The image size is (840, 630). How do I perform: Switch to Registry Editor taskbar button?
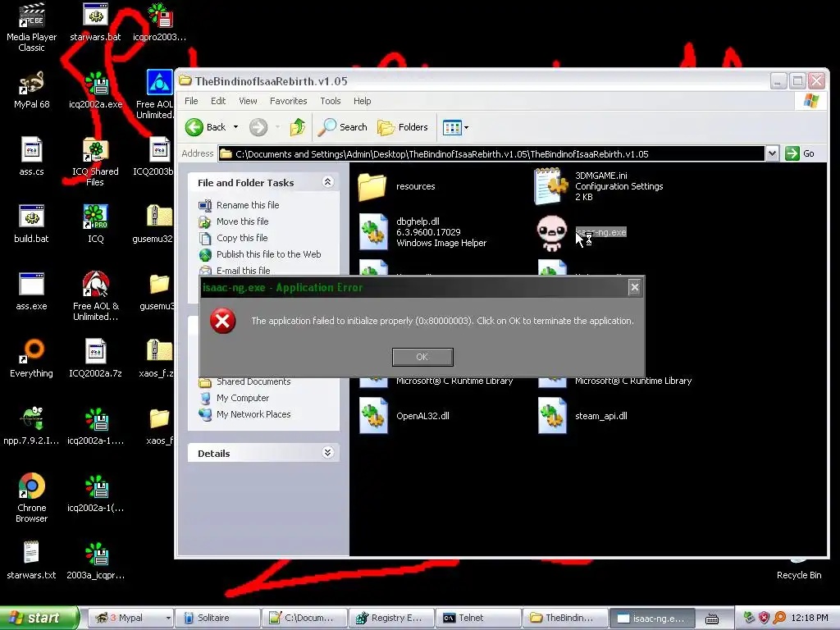(390, 619)
